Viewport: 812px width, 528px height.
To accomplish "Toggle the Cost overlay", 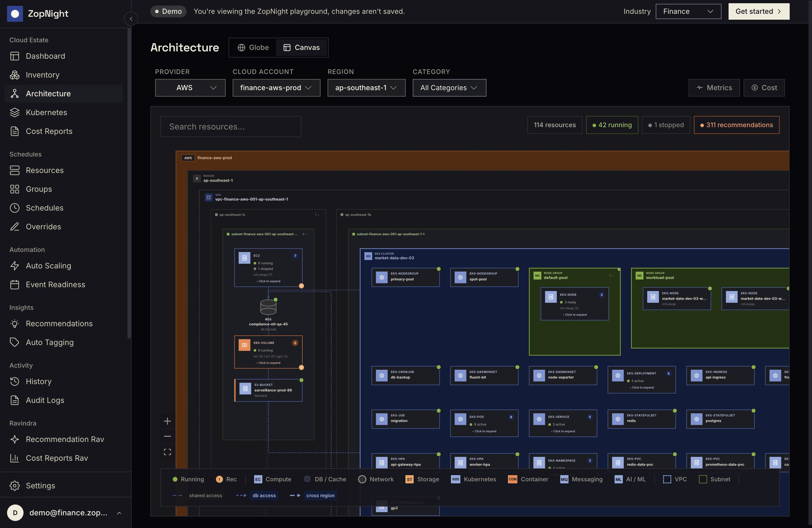I will (764, 88).
